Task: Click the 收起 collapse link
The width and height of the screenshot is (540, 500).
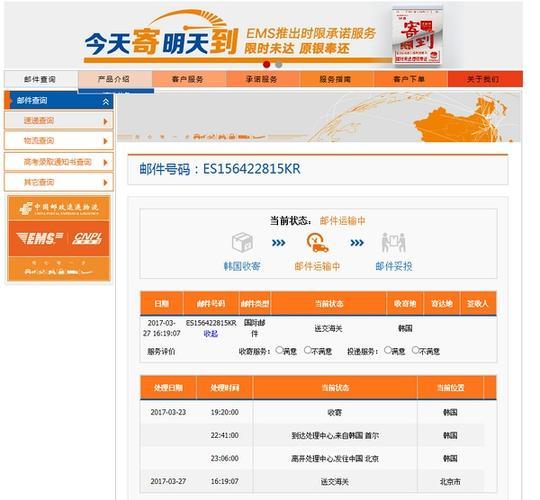Action: [x=211, y=334]
